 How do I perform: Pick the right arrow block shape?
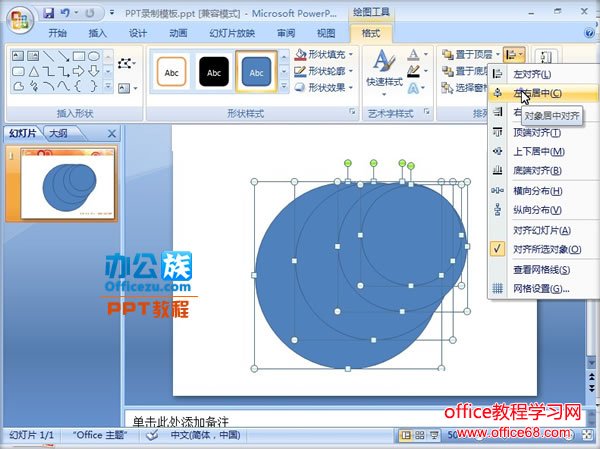click(78, 71)
